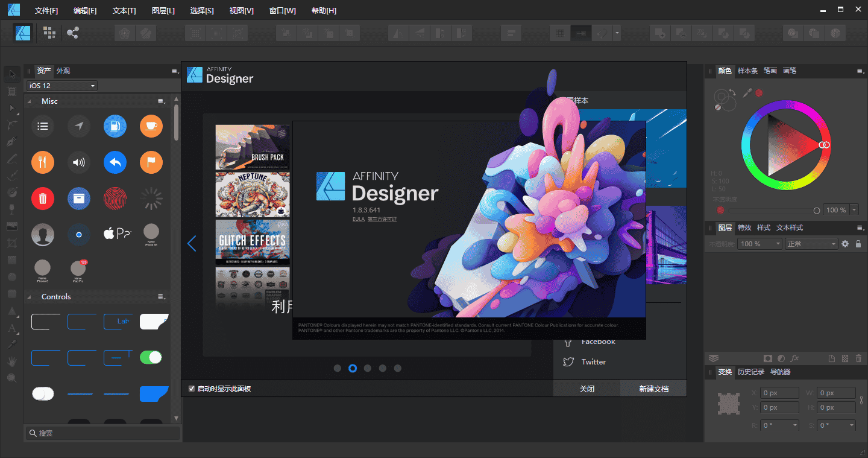868x458 pixels.
Task: Click the swap stroke and fill arrows
Action: click(732, 92)
